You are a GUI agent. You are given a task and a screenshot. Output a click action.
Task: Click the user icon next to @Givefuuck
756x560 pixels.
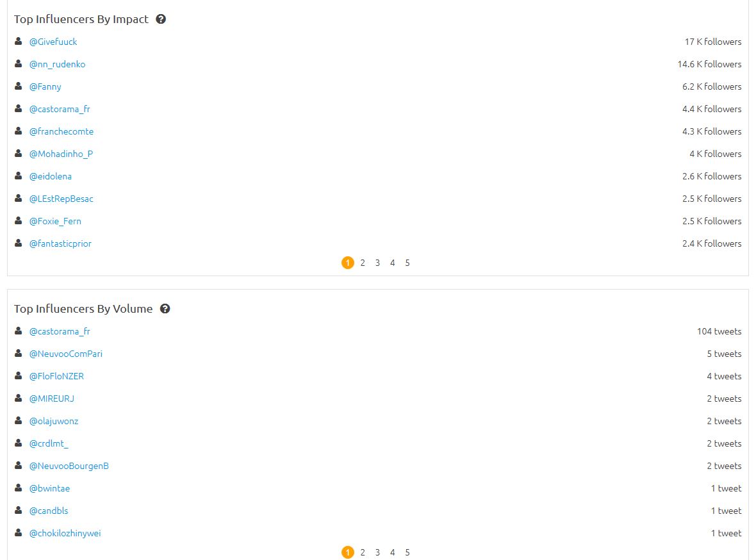click(x=19, y=41)
